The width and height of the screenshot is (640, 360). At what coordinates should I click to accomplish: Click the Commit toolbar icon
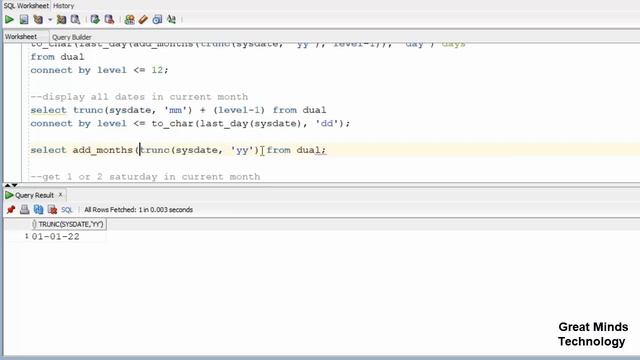coord(95,19)
